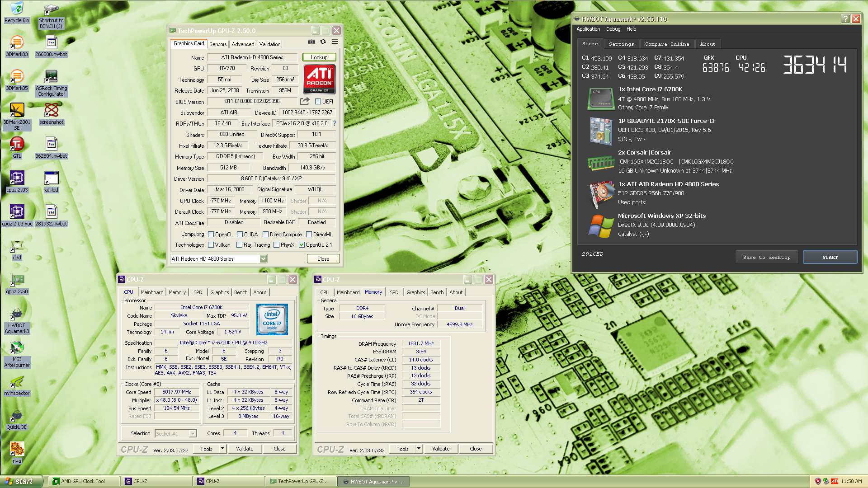Open the 3DMark05 desktop shortcut
Image resolution: width=868 pixels, height=488 pixels.
[x=17, y=80]
